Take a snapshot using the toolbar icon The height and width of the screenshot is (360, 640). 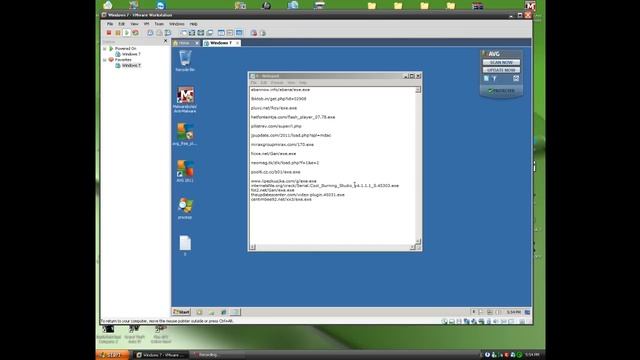click(150, 33)
